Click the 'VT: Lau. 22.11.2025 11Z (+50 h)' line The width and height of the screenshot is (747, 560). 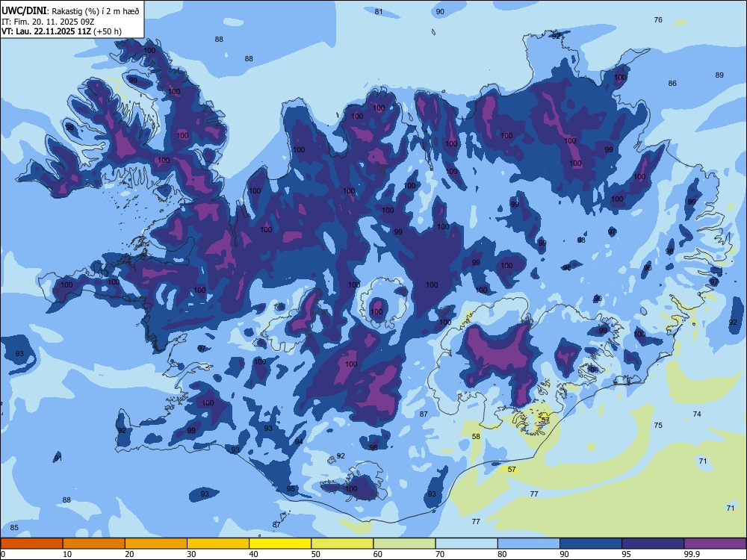pos(61,31)
